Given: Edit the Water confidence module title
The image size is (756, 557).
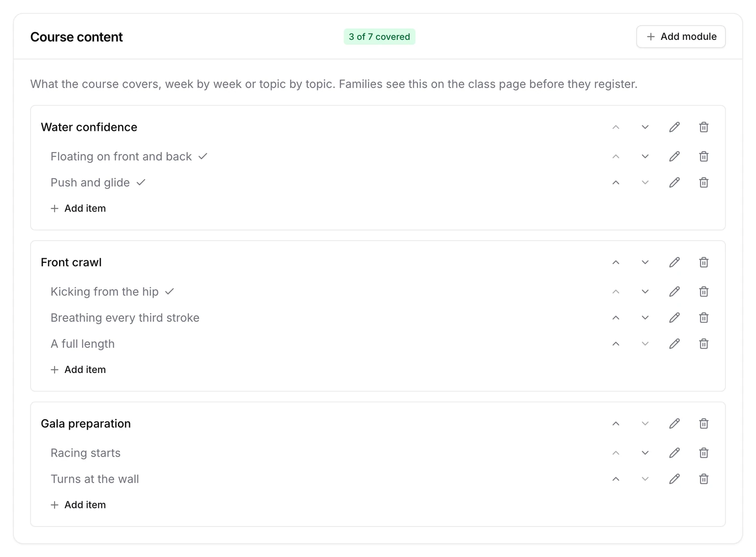Looking at the screenshot, I should click(674, 127).
